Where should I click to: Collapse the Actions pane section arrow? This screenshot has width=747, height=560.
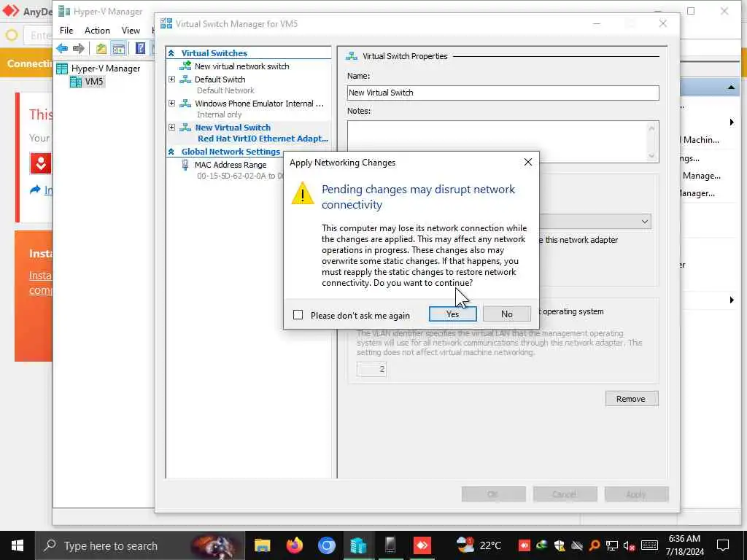tap(731, 87)
